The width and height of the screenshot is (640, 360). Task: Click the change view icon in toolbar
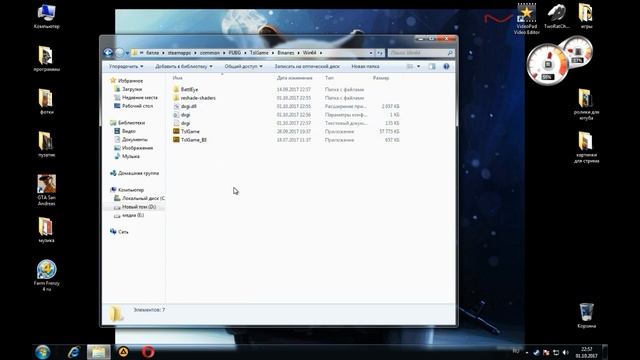pyautogui.click(x=410, y=66)
